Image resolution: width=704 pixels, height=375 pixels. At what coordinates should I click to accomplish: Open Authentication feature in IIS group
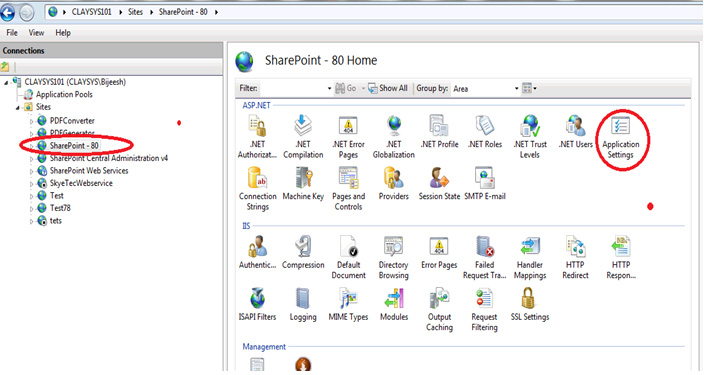tap(257, 253)
